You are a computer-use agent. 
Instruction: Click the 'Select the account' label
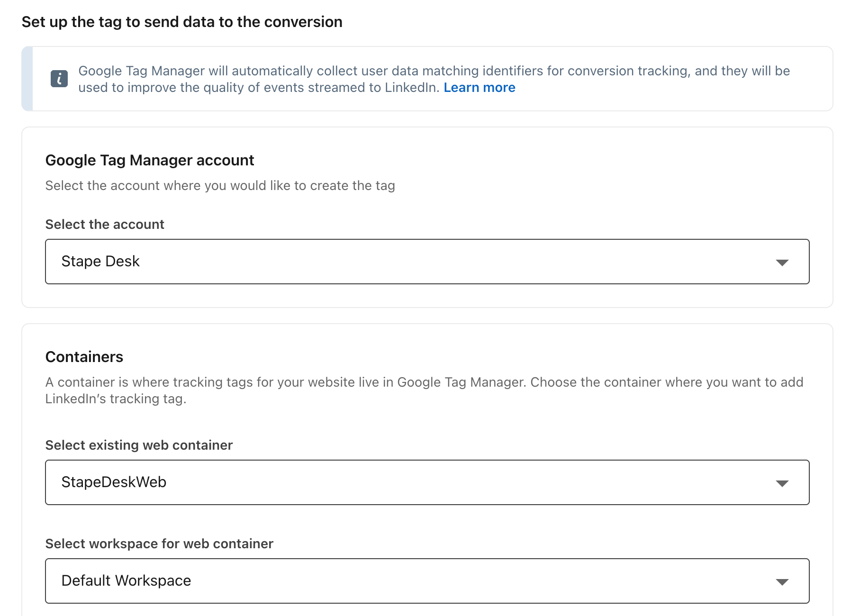point(105,224)
